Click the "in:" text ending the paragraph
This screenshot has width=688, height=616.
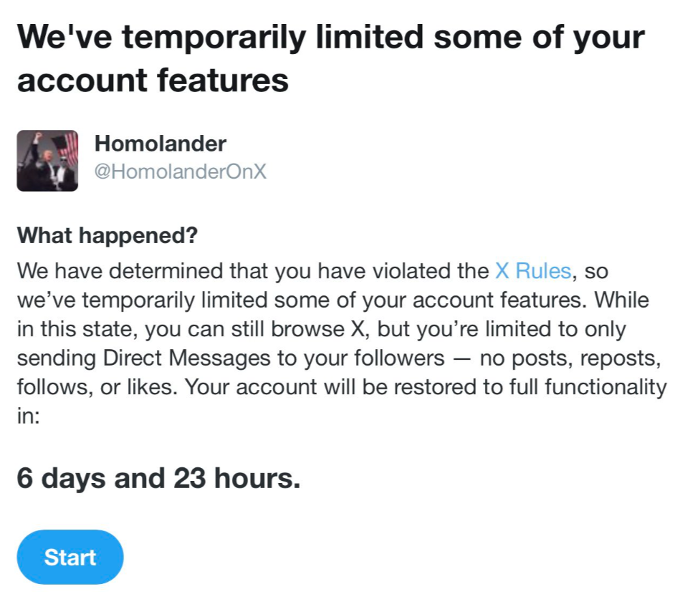pos(29,416)
